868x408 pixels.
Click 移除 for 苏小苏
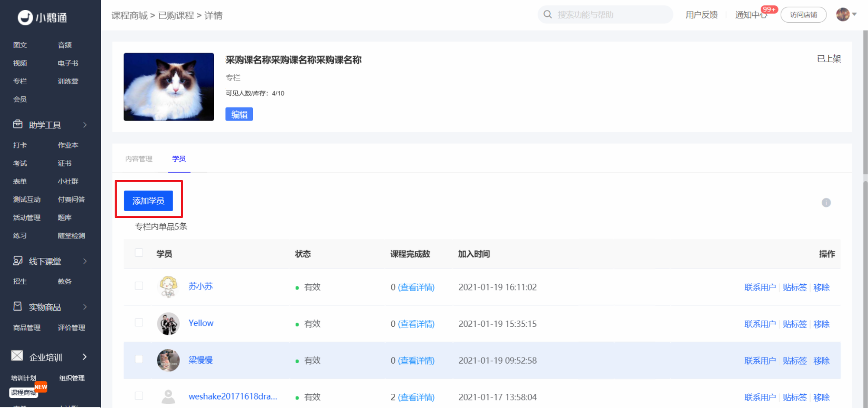click(822, 287)
